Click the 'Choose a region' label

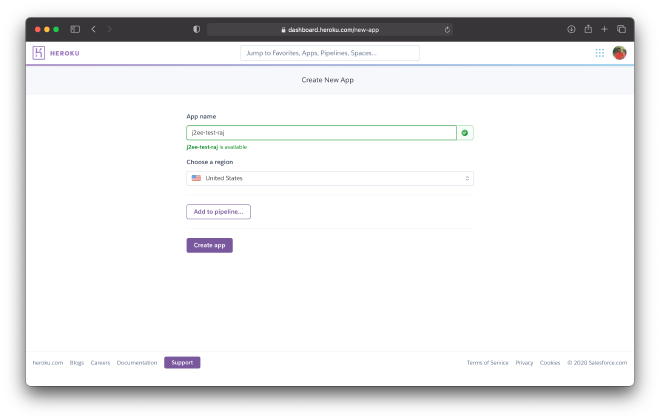[x=210, y=162]
